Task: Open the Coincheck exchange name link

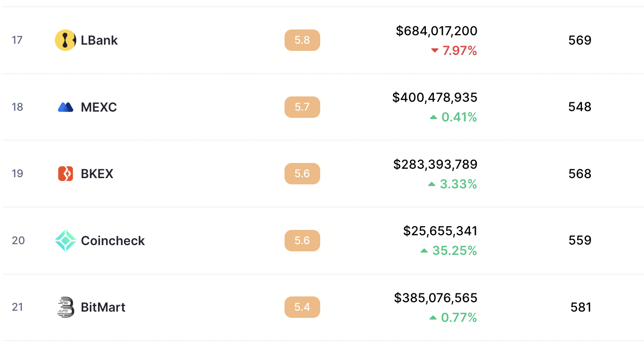Action: [113, 241]
